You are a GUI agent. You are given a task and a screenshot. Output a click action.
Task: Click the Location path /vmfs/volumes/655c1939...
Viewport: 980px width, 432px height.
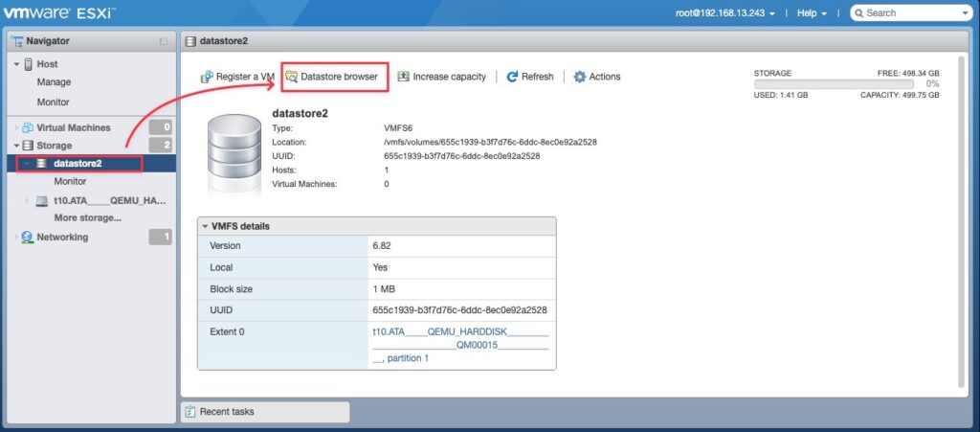pyautogui.click(x=490, y=143)
